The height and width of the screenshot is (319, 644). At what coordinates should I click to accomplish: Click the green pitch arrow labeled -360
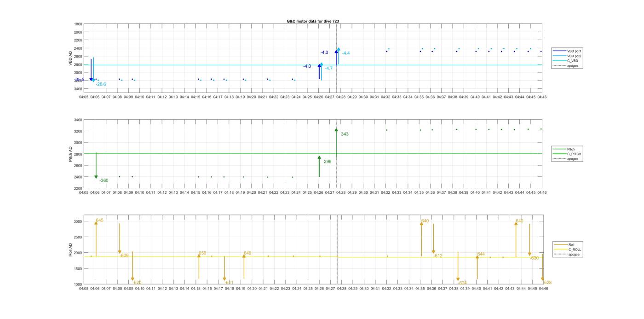click(96, 166)
